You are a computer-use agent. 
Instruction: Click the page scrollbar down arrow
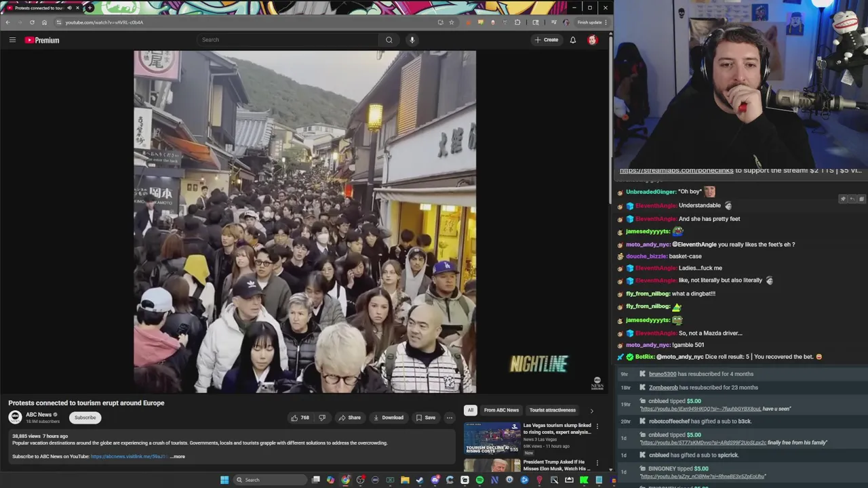(x=610, y=470)
